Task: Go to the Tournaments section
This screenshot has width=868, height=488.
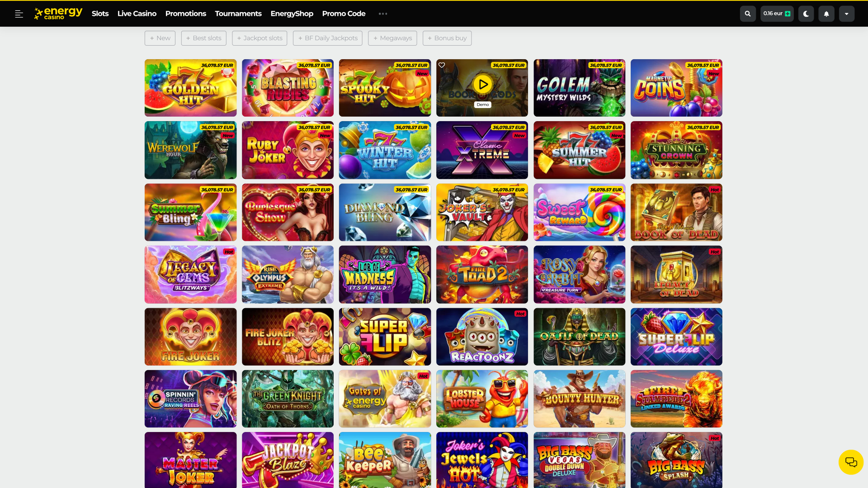Action: coord(238,14)
